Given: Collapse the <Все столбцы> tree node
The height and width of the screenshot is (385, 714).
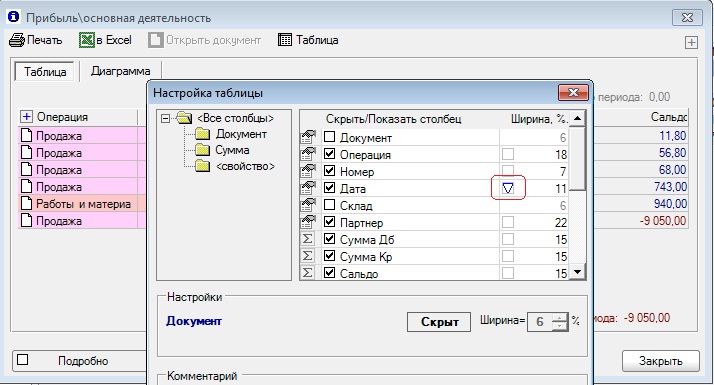Looking at the screenshot, I should pos(165,118).
